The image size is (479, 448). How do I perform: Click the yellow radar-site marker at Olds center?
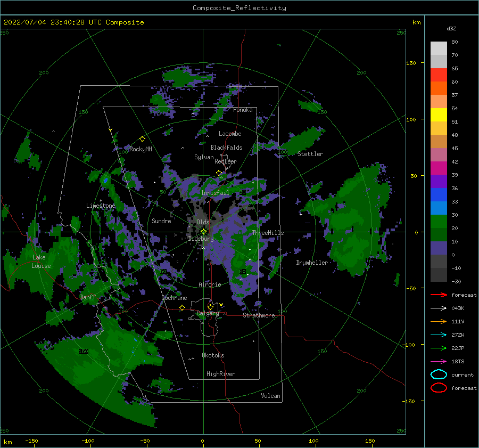[x=203, y=232]
